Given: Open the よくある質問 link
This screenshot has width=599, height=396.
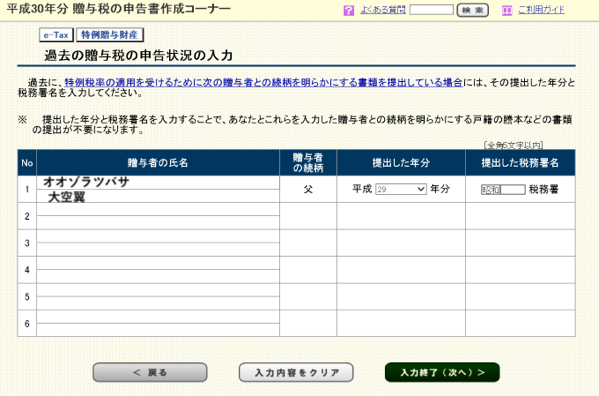Looking at the screenshot, I should click(x=383, y=10).
